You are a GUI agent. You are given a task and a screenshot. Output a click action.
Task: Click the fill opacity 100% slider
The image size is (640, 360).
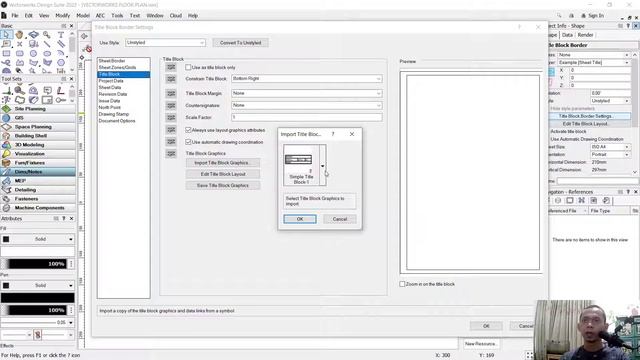[34, 264]
